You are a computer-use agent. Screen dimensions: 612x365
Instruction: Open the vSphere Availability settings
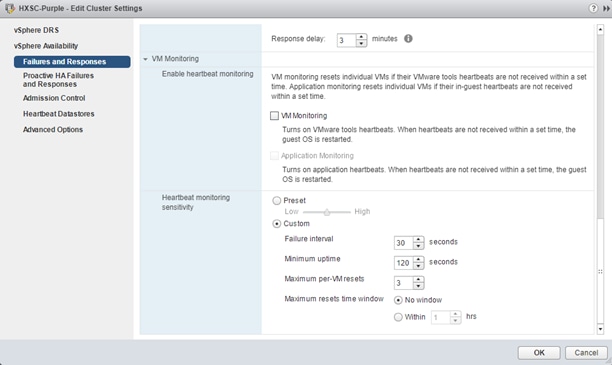[x=46, y=46]
